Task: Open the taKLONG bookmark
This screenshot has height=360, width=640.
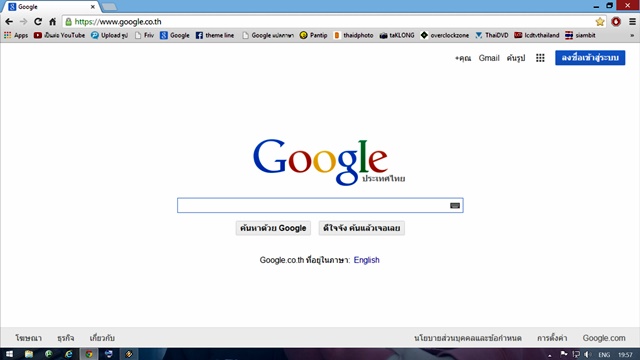Action: click(x=397, y=36)
